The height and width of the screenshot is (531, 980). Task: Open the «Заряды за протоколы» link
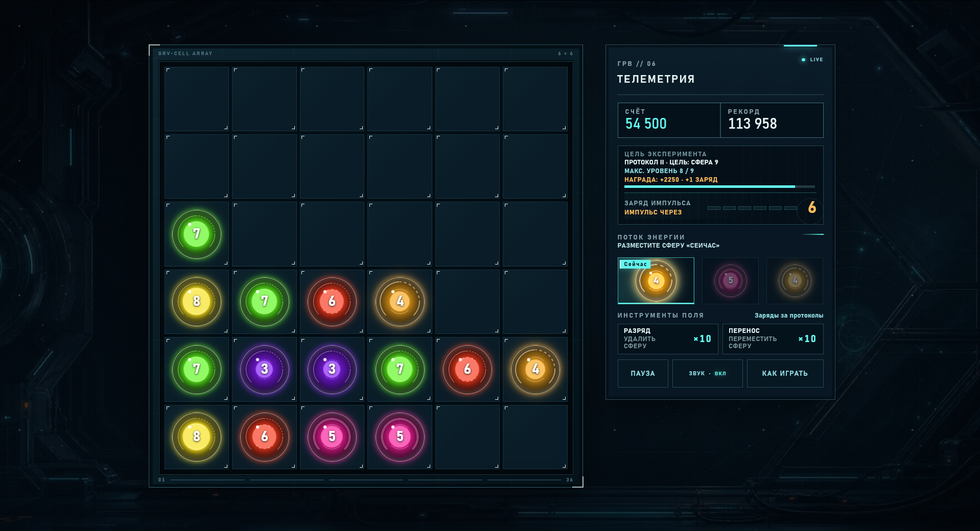(789, 316)
